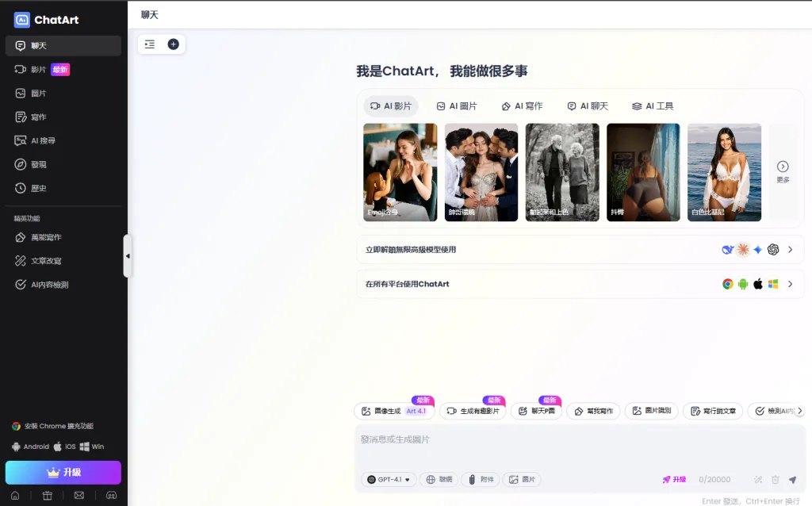812x506 pixels.
Task: Open the iOS download link in sidebar
Action: pyautogui.click(x=65, y=447)
